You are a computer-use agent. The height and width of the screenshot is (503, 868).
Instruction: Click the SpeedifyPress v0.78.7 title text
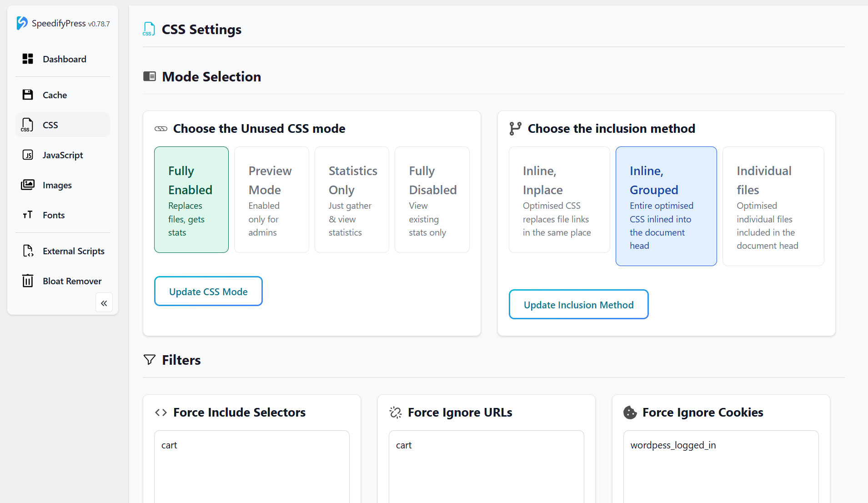tap(71, 23)
